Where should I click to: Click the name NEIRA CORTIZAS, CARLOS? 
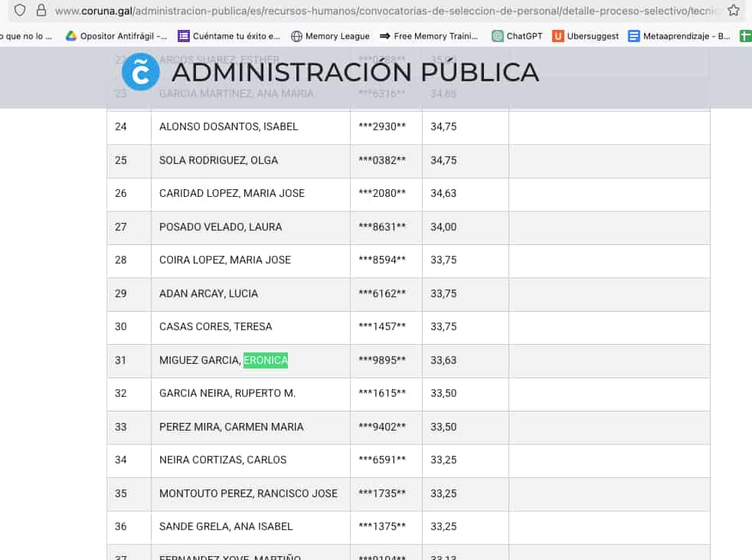pos(223,460)
